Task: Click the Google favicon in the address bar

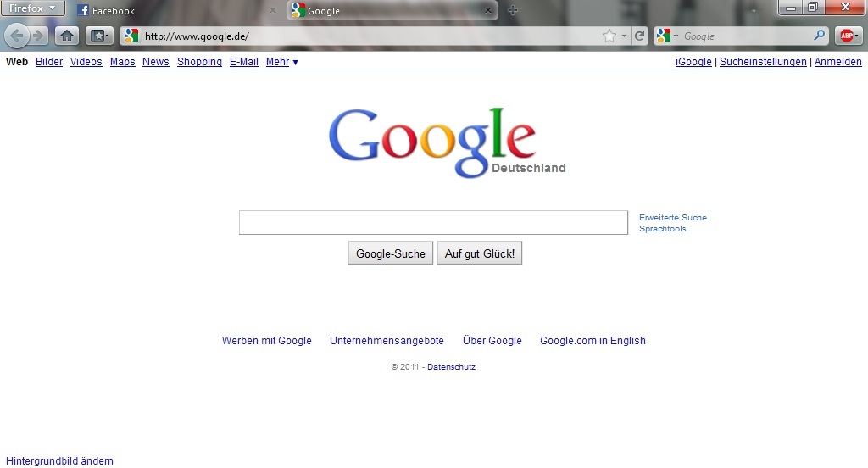Action: [131, 36]
